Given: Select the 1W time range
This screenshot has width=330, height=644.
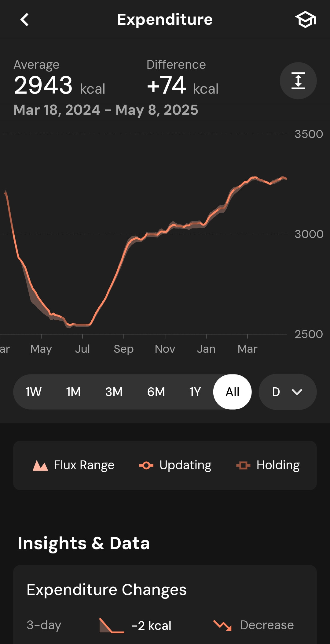Looking at the screenshot, I should (x=33, y=392).
